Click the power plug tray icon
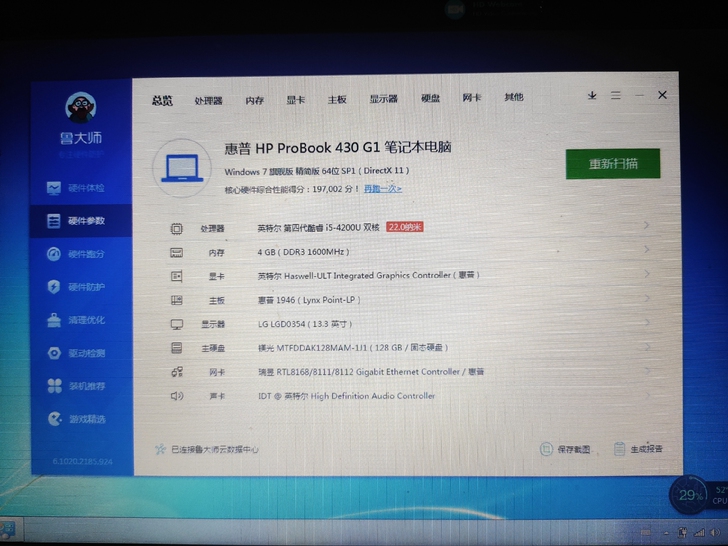The height and width of the screenshot is (546, 728). click(x=682, y=532)
